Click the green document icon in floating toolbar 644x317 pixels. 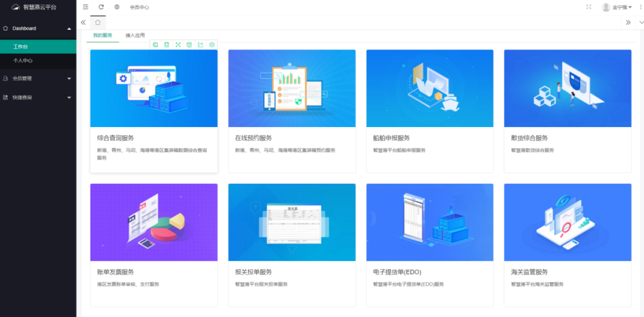(x=167, y=45)
